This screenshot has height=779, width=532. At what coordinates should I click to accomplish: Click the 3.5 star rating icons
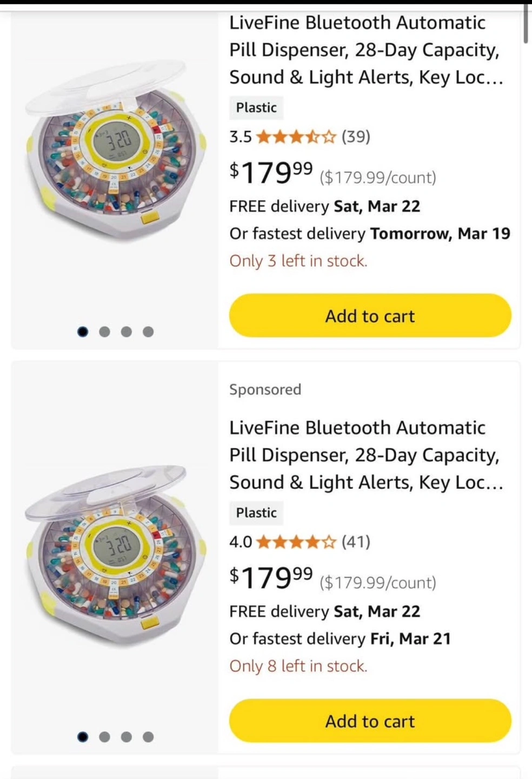coord(296,137)
